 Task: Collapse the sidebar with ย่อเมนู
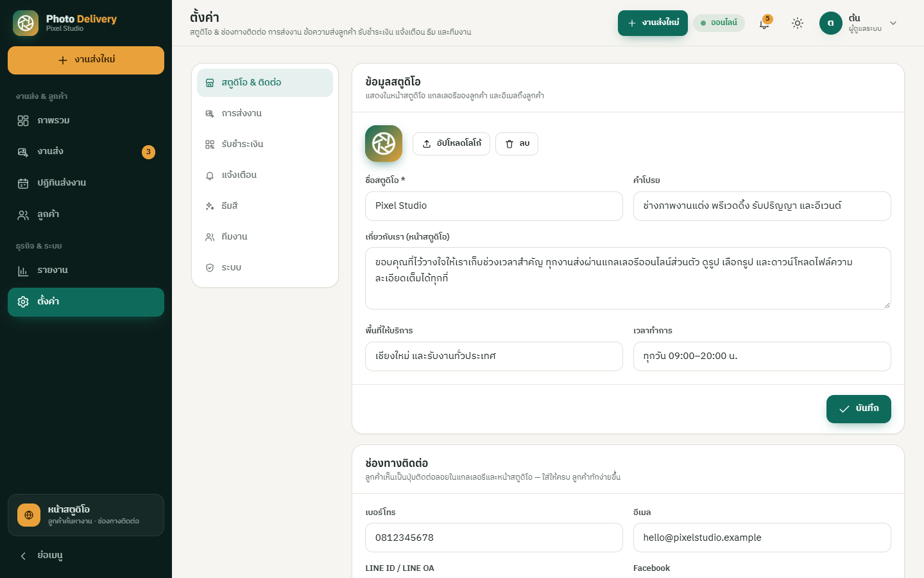86,556
